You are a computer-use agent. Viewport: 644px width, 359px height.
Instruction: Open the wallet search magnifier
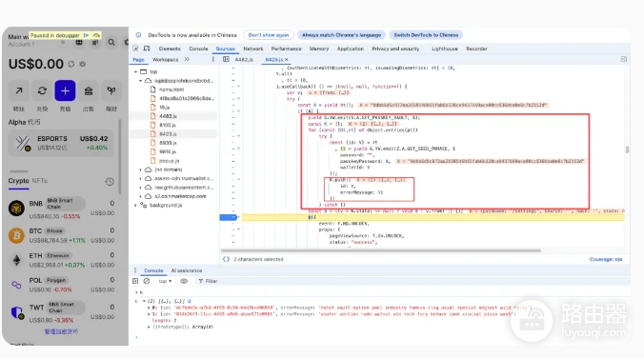coord(111,42)
